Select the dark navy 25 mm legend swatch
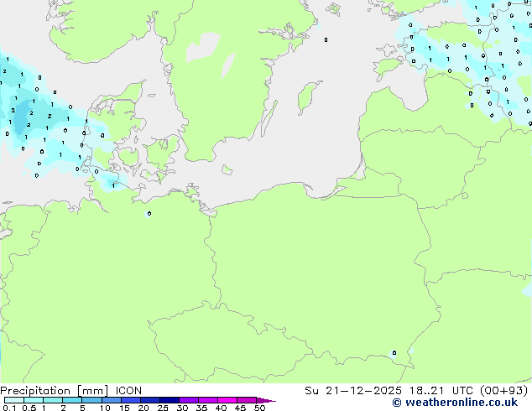The height and width of the screenshot is (411, 532). [x=170, y=400]
